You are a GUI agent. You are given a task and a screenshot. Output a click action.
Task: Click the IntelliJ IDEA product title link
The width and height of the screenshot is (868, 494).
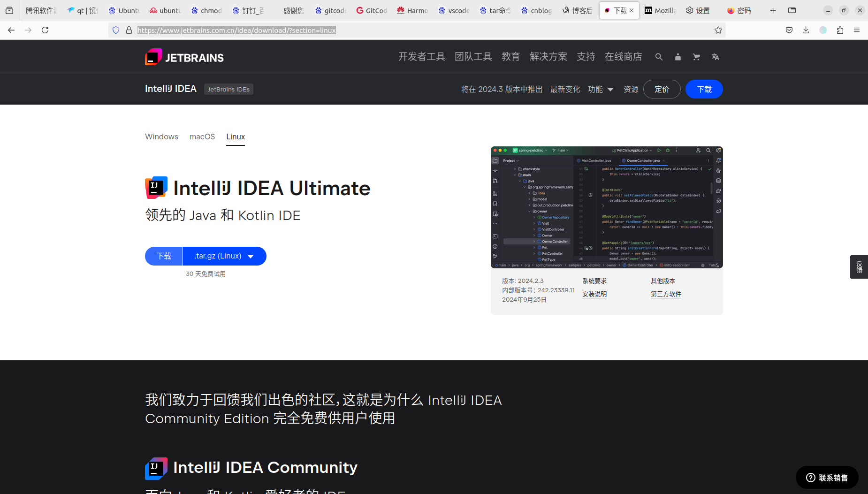click(171, 89)
